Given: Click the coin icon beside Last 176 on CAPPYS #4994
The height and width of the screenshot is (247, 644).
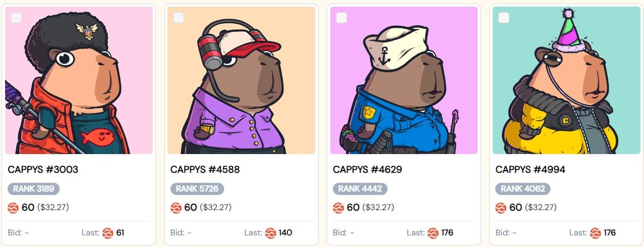Looking at the screenshot, I should [x=595, y=233].
